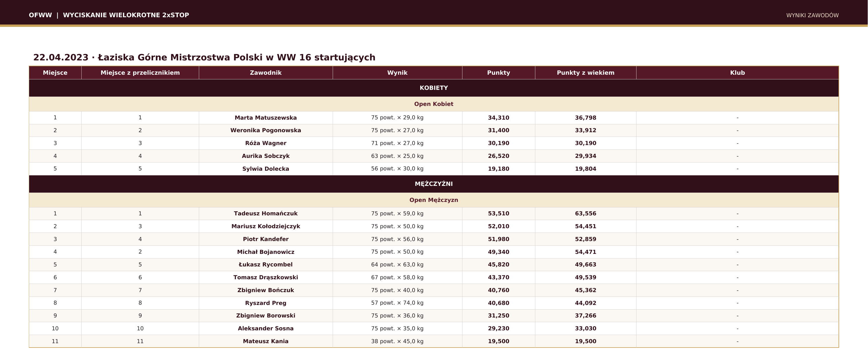Select the Open Kobiet category row
The width and height of the screenshot is (868, 356).
pyautogui.click(x=434, y=104)
